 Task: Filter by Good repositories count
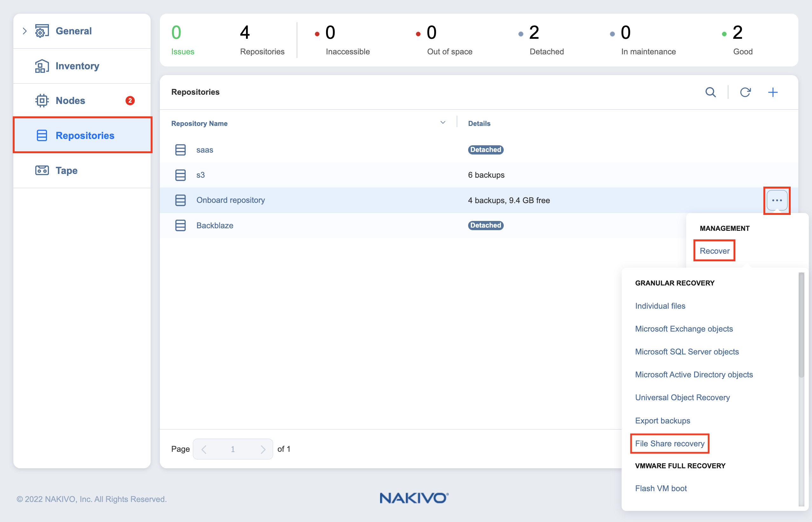(737, 40)
